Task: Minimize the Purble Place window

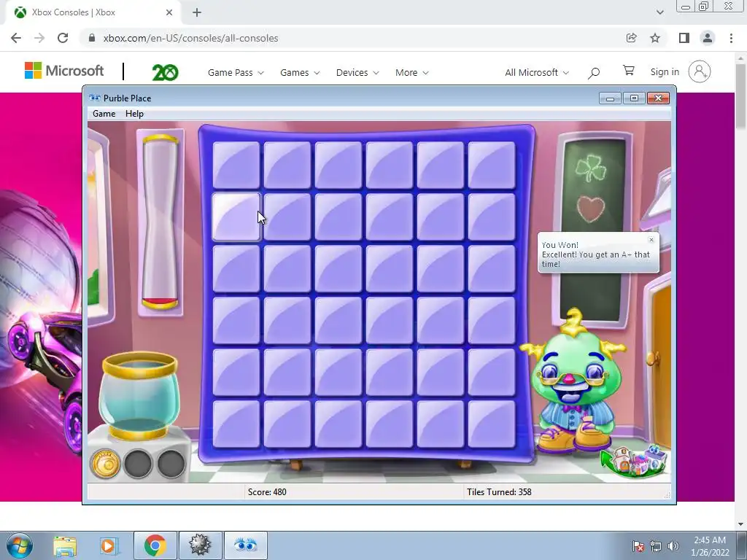Action: tap(610, 98)
